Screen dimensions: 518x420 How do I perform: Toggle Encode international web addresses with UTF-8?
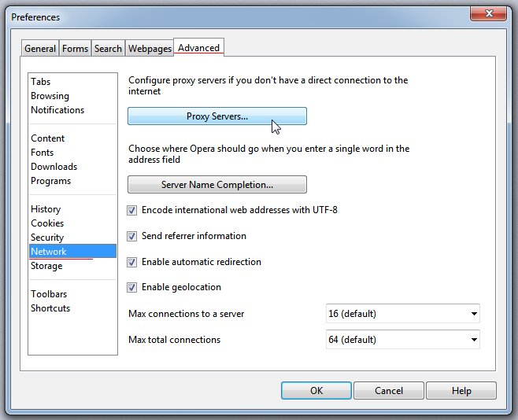[x=131, y=210]
